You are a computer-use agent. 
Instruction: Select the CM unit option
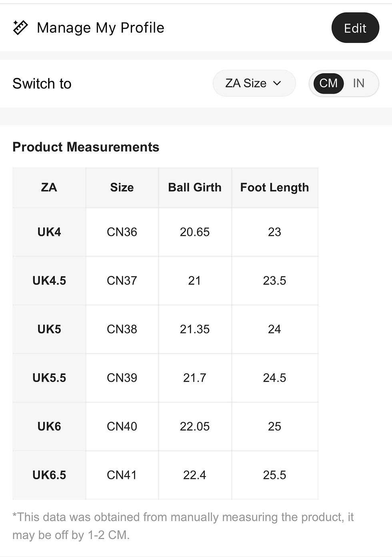coord(328,83)
